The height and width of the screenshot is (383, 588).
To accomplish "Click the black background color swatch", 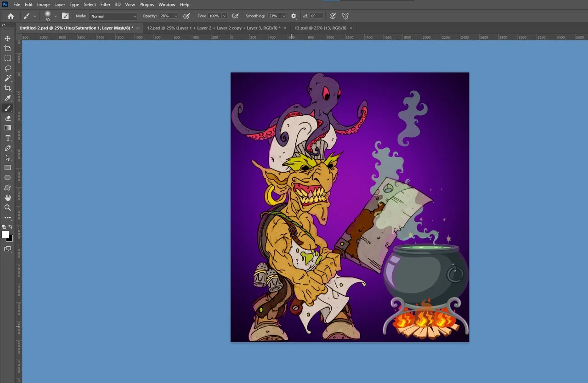I will [10, 239].
